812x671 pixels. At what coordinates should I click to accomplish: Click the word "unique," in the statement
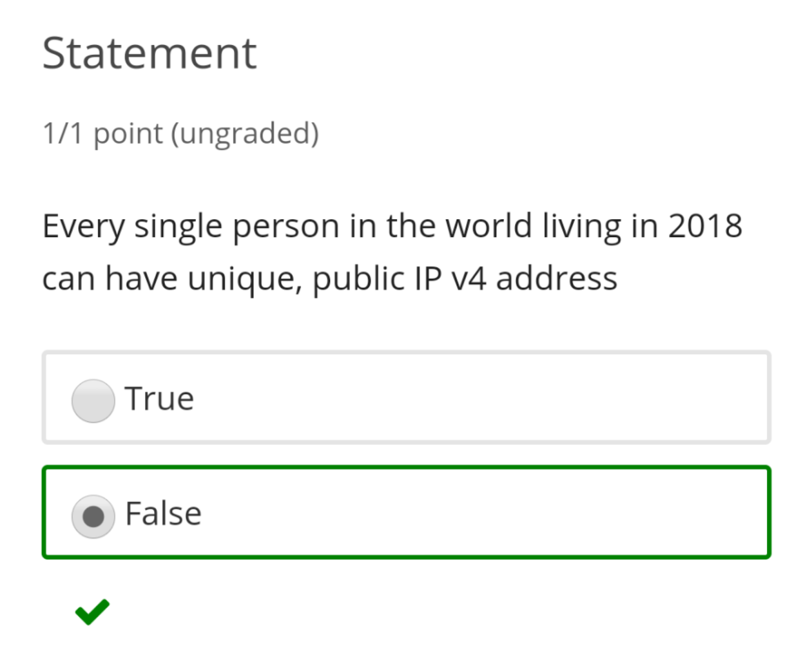tap(245, 278)
